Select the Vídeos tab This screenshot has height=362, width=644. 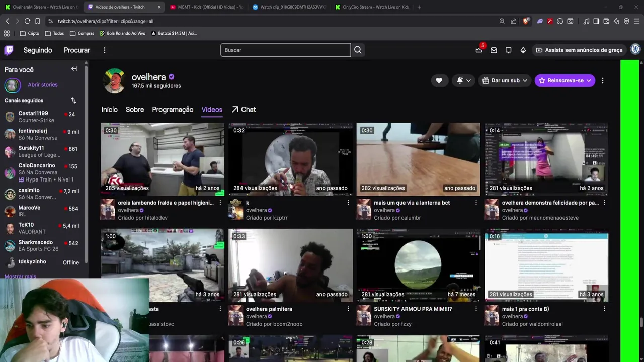(x=212, y=109)
